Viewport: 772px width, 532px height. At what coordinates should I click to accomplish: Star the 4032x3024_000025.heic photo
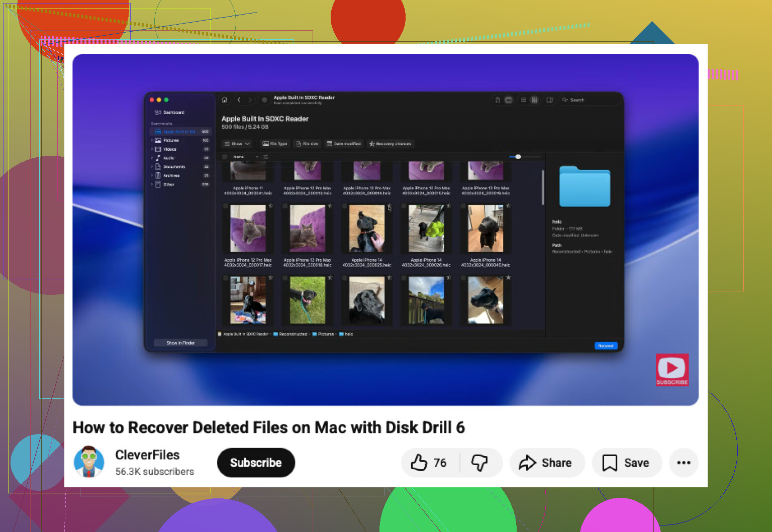(390, 205)
